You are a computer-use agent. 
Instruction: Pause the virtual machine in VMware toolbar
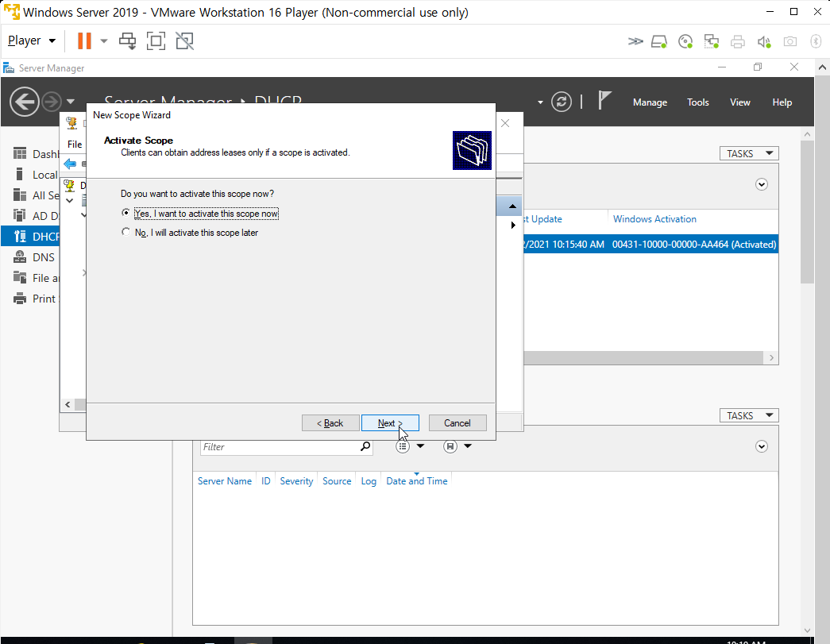tap(84, 40)
